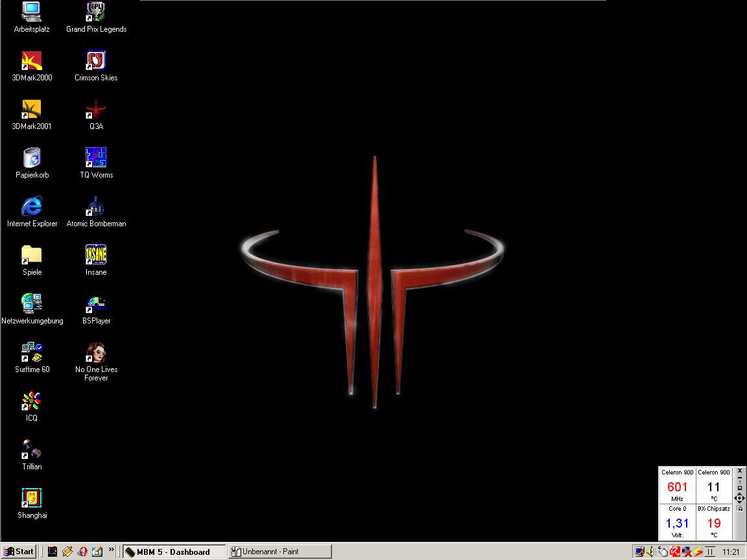Image resolution: width=747 pixels, height=560 pixels.
Task: Launch the first quick launch icon beside Start
Action: pyautogui.click(x=53, y=552)
